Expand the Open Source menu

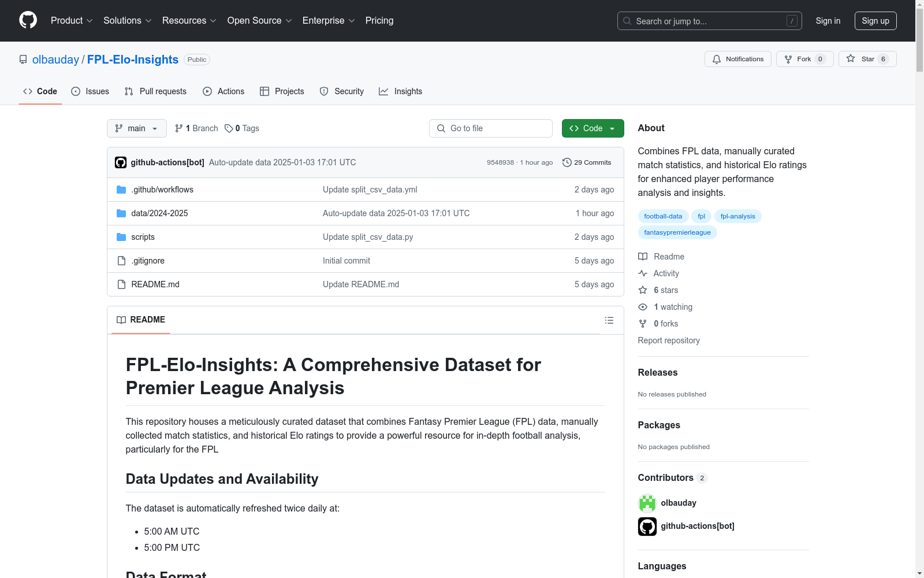[x=260, y=20]
